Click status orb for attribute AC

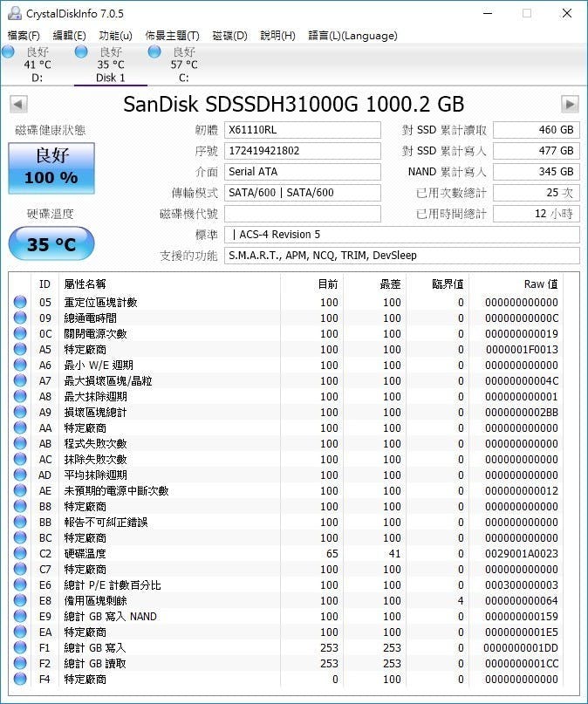pos(20,460)
